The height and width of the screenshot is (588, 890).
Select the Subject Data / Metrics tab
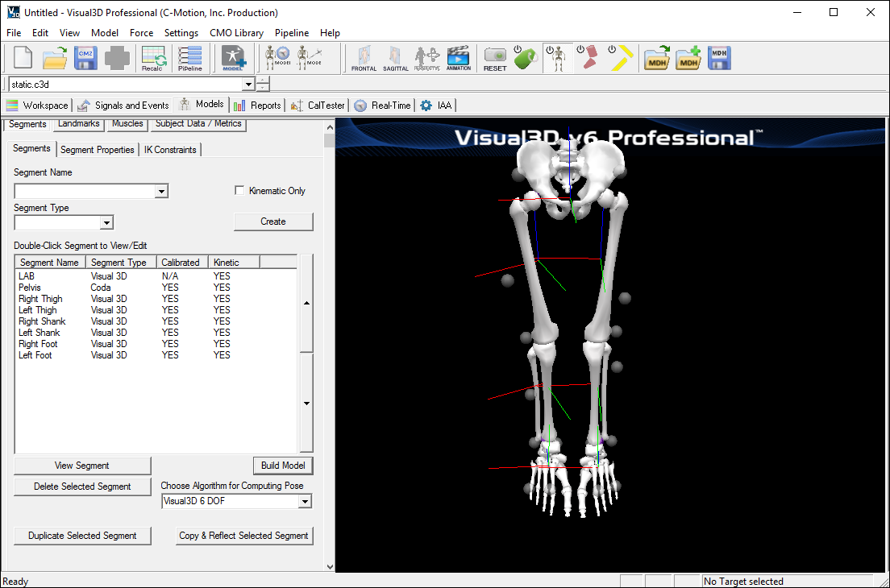(198, 124)
